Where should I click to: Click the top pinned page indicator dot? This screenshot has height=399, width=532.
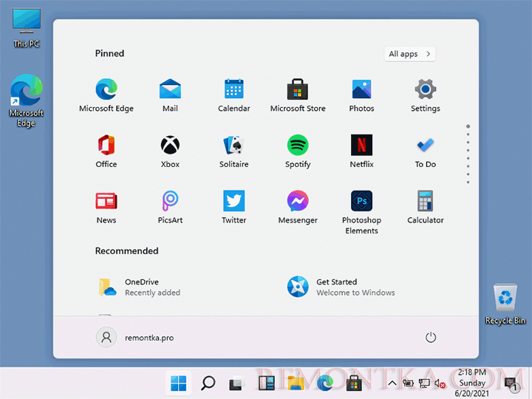[x=468, y=126]
